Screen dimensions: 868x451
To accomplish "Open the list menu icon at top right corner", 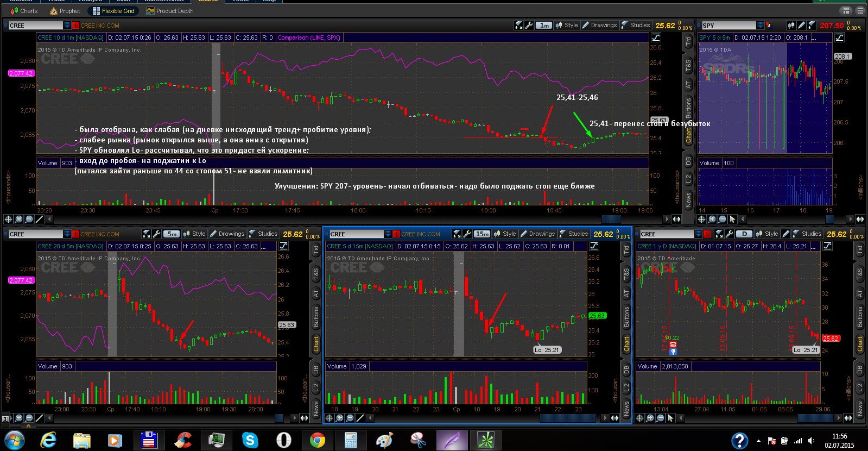I will click(860, 10).
